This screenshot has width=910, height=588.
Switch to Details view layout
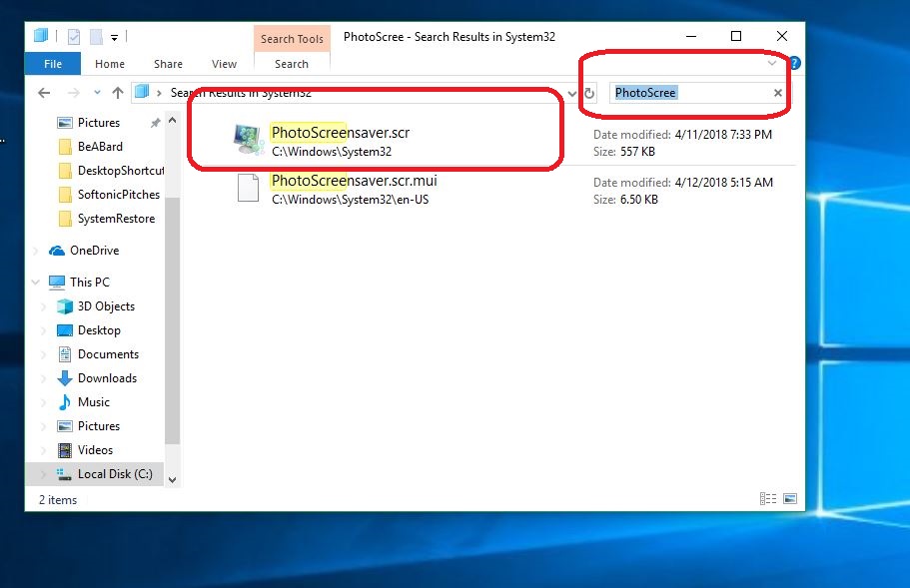[768, 499]
